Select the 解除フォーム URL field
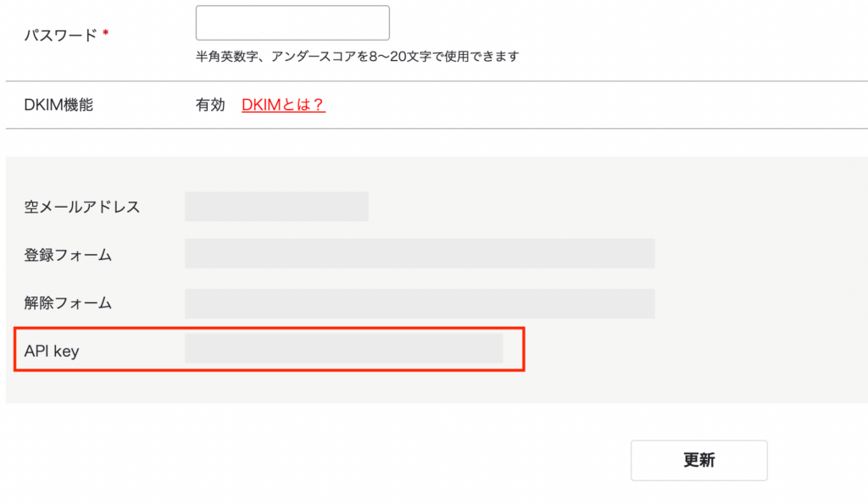The height and width of the screenshot is (504, 868). pos(419,302)
